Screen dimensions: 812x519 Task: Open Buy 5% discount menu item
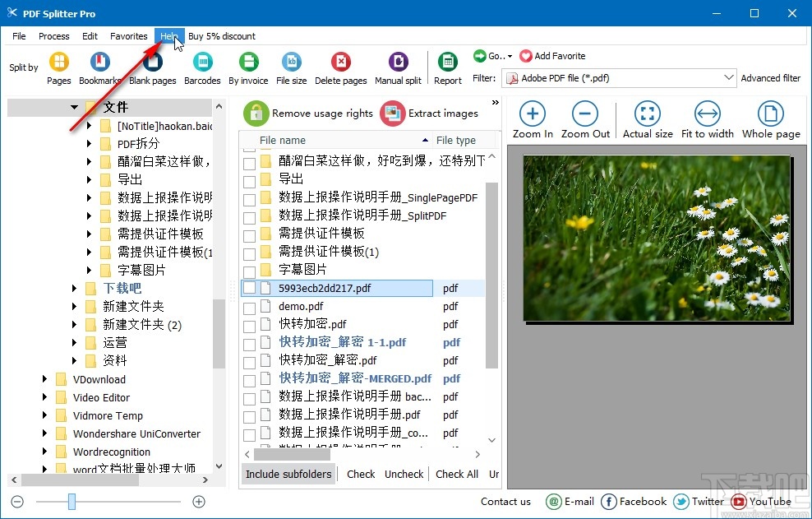[x=222, y=36]
